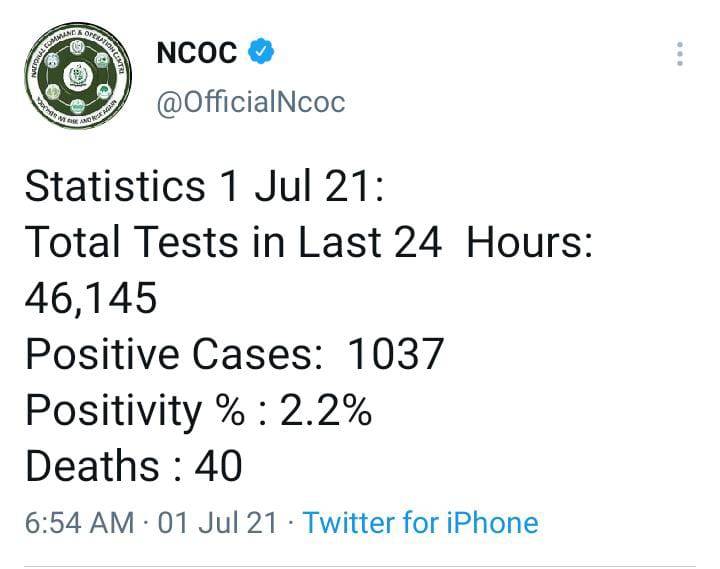Click the Total Tests in Last 24 Hours text
The width and height of the screenshot is (720, 569).
[x=309, y=242]
